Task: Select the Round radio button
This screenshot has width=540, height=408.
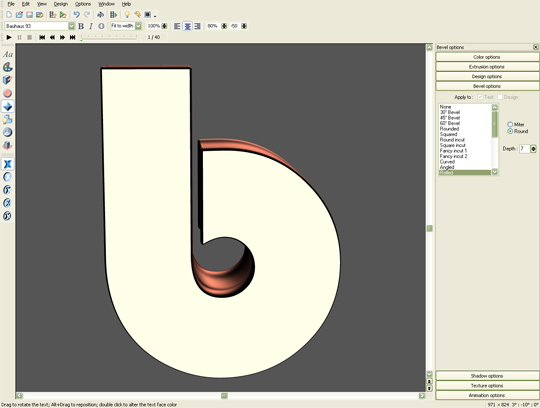Action: (x=510, y=131)
